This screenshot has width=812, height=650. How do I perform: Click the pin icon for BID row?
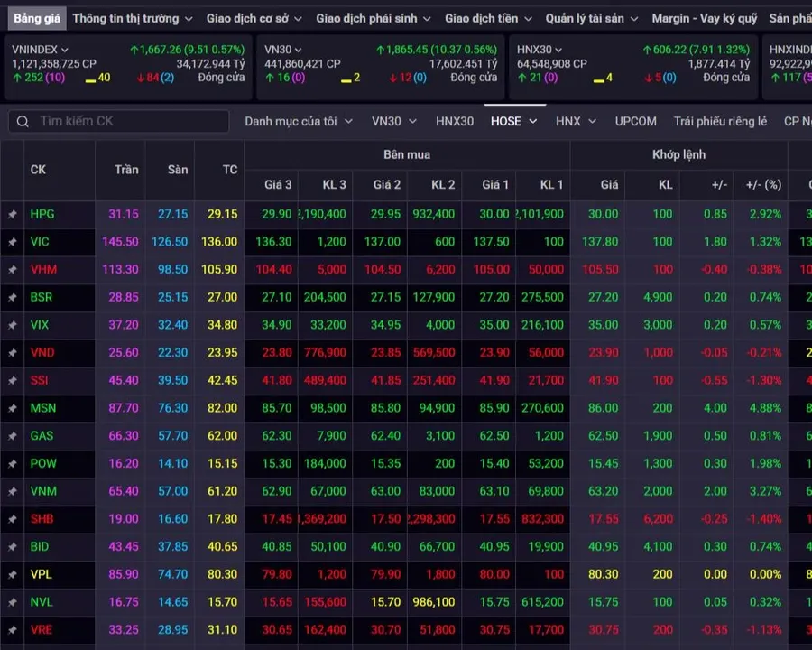pos(12,547)
